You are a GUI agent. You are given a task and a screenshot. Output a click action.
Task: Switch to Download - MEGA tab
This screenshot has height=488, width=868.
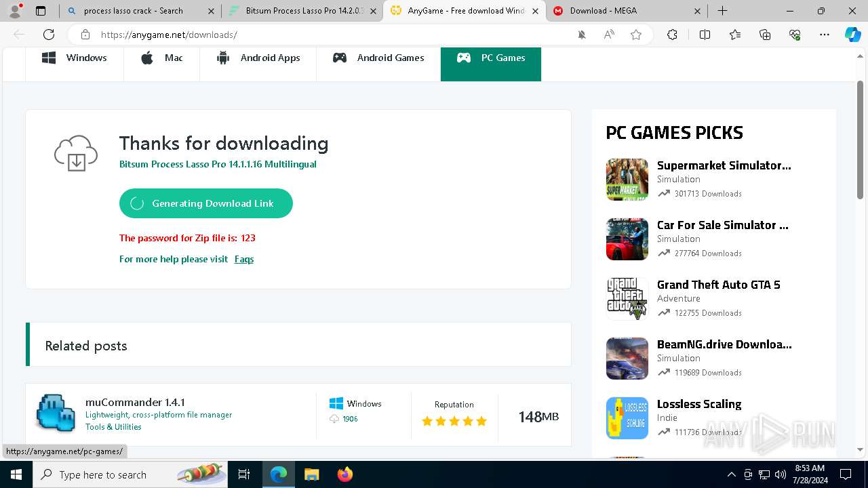coord(627,11)
